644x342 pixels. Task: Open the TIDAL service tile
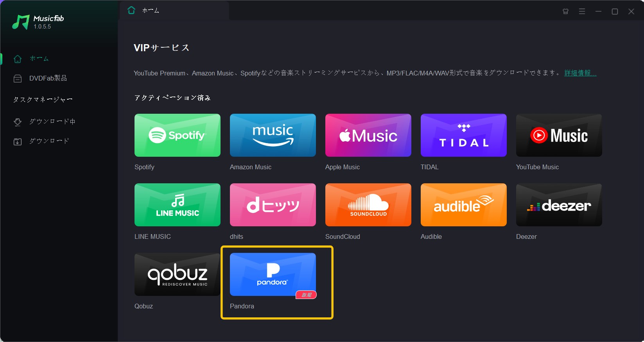[464, 135]
